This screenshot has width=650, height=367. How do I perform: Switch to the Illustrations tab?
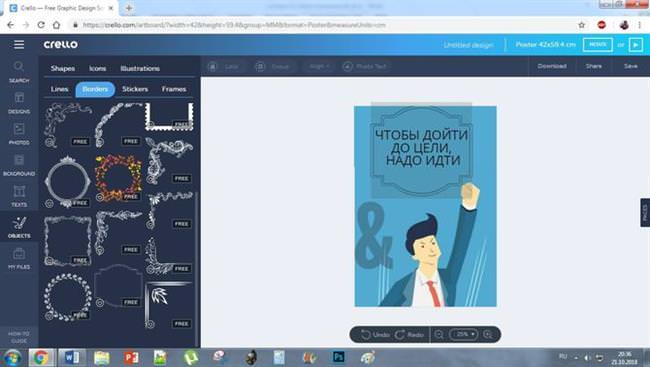(x=140, y=68)
